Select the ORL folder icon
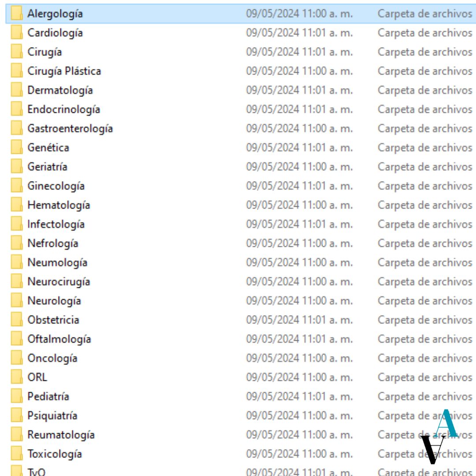This screenshot has width=476, height=476. [17, 377]
